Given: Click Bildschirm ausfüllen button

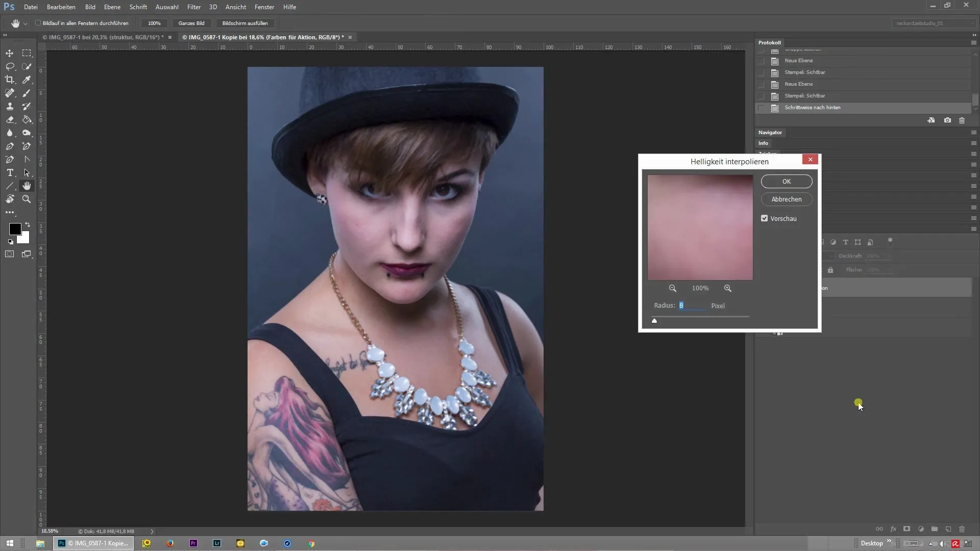Looking at the screenshot, I should (245, 23).
